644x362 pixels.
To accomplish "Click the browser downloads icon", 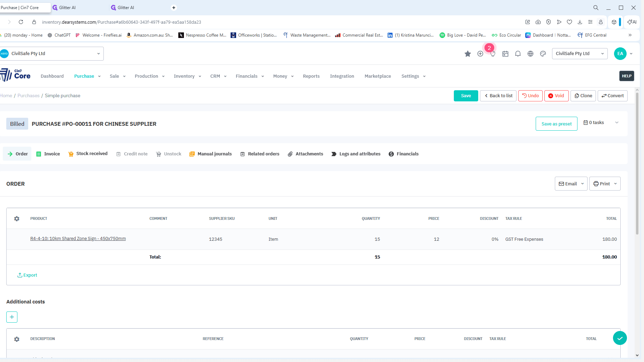I will [580, 22].
